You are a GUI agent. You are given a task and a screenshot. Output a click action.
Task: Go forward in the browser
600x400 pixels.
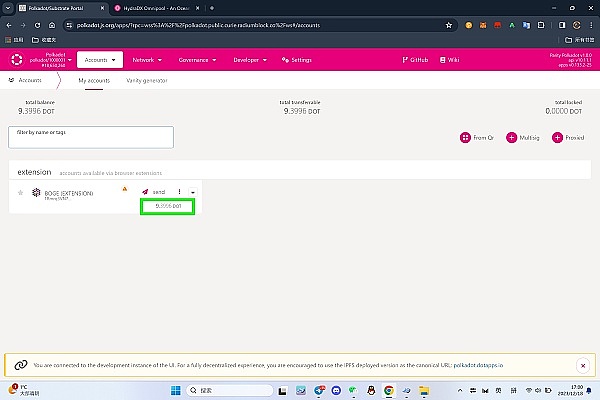23,25
